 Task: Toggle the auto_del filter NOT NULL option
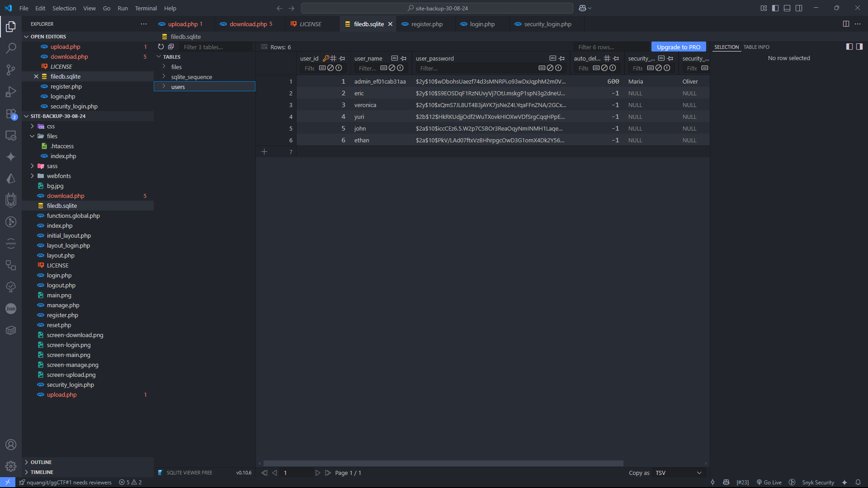coord(613,68)
